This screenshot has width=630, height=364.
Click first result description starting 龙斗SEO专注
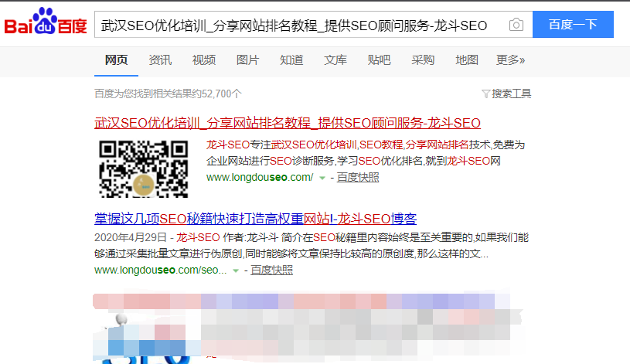coord(366,153)
